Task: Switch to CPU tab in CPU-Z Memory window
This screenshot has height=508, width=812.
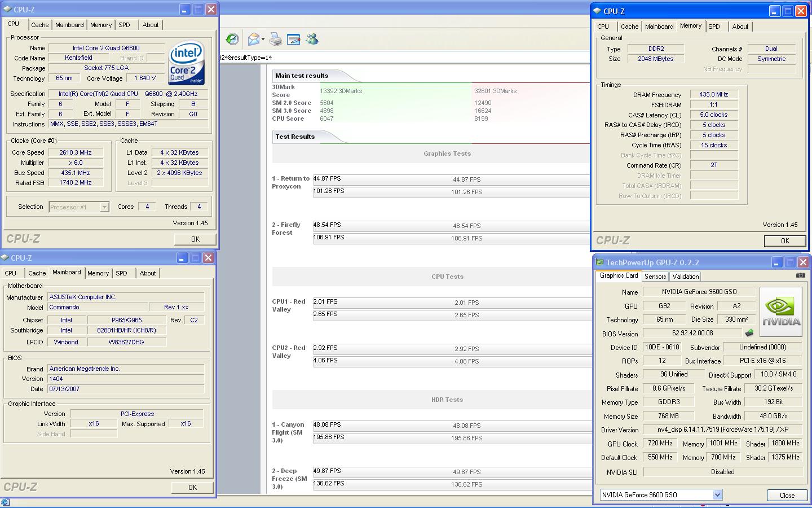Action: tap(603, 27)
